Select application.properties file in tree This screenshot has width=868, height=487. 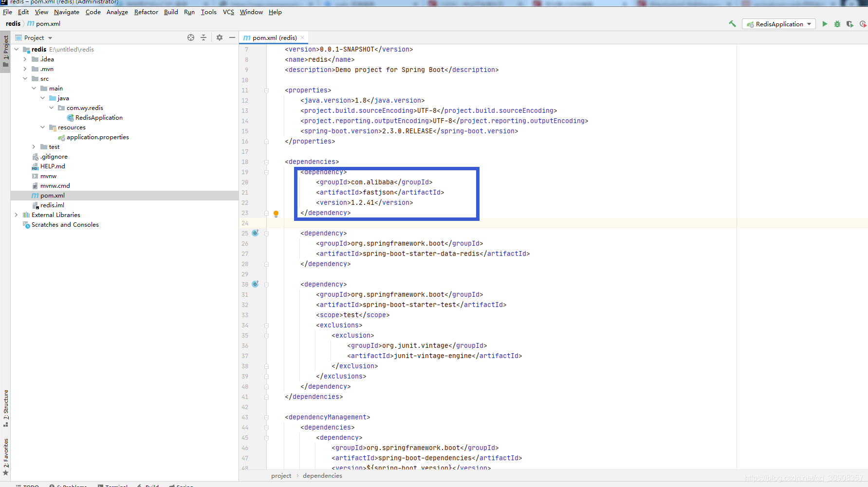pyautogui.click(x=98, y=137)
